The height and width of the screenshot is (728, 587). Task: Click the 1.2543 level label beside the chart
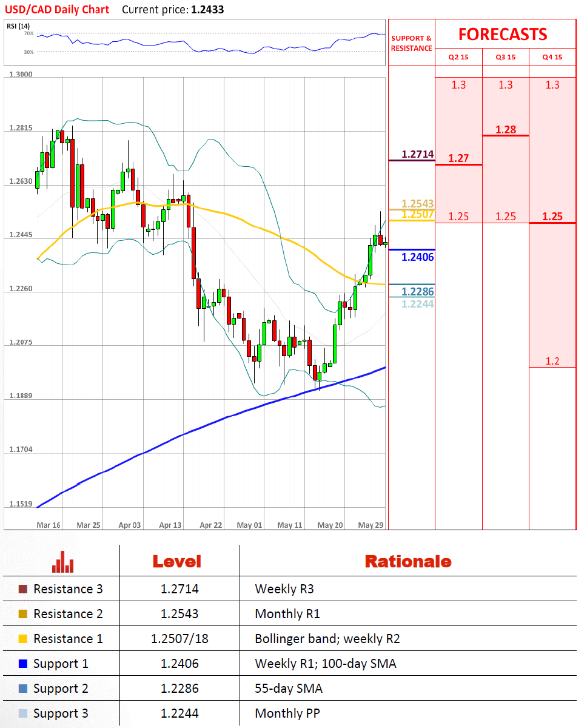(x=418, y=203)
